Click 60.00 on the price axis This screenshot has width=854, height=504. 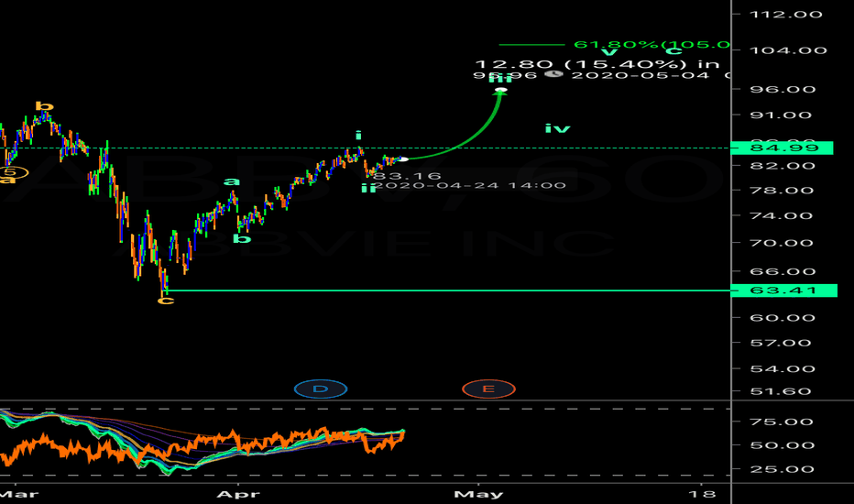pos(783,318)
